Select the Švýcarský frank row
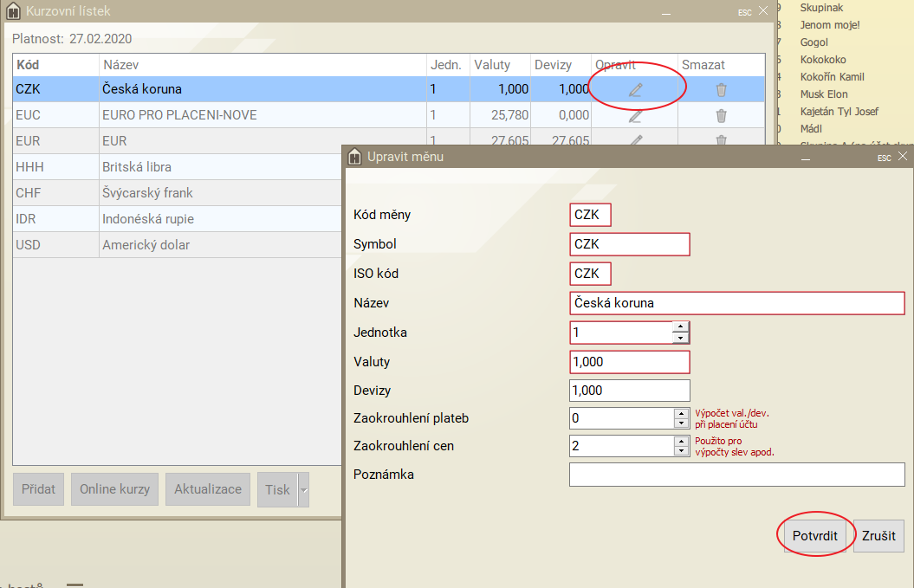The height and width of the screenshot is (588, 914). click(x=173, y=193)
